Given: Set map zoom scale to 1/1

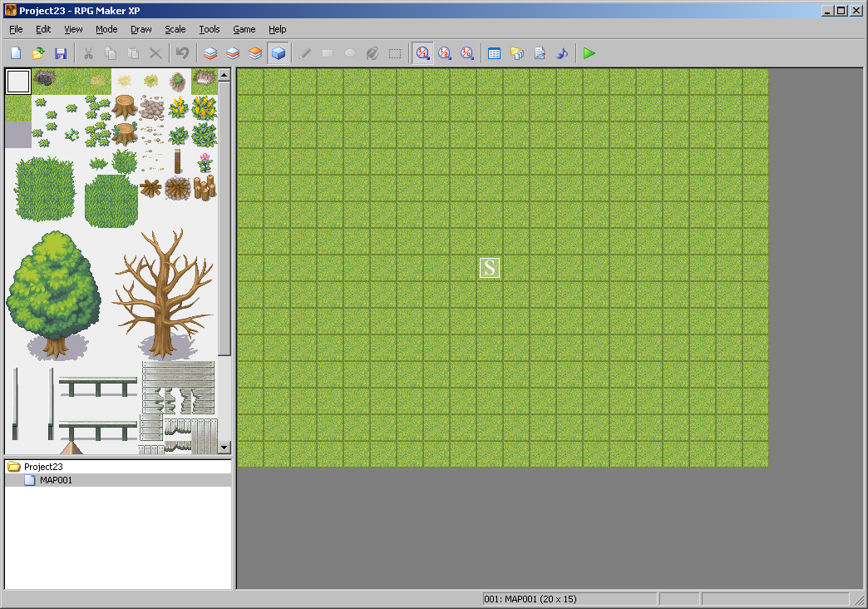Looking at the screenshot, I should tap(422, 53).
